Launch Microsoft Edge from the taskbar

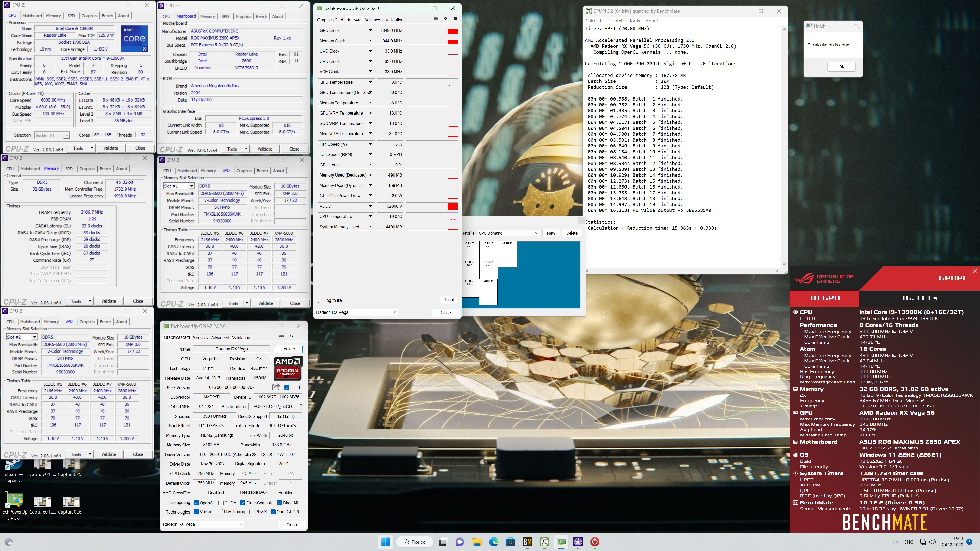pos(493,542)
